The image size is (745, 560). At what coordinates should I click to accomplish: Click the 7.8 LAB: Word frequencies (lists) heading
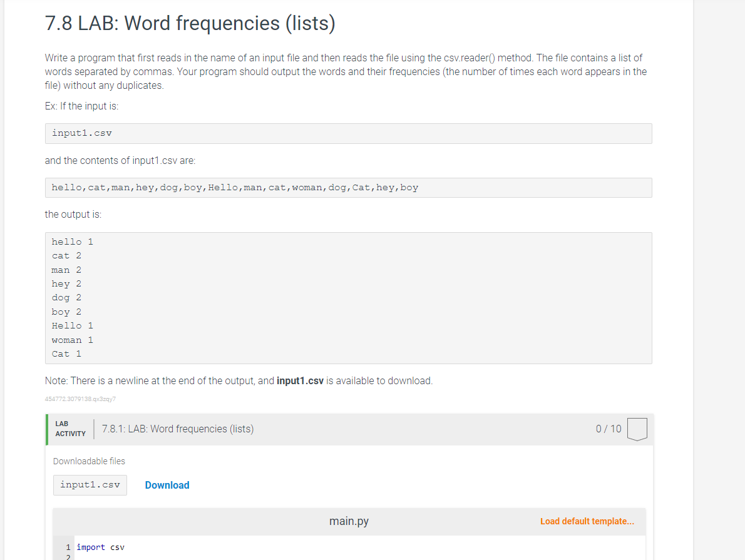coord(190,23)
